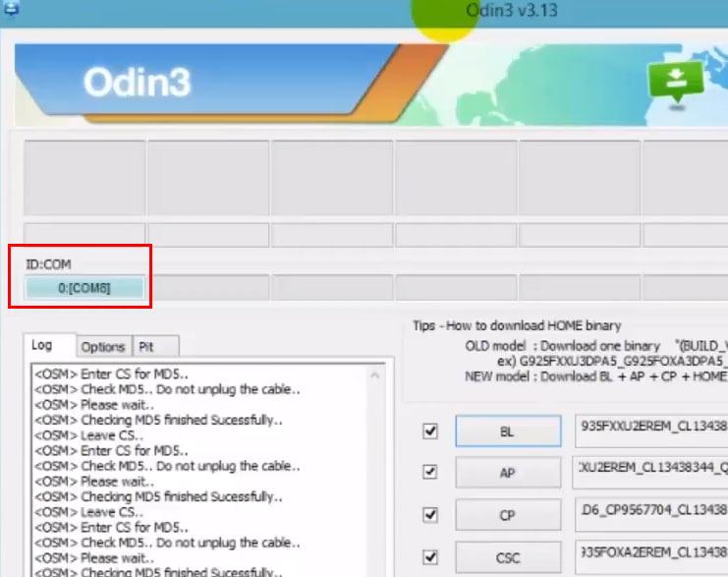Image resolution: width=728 pixels, height=577 pixels.
Task: Uncheck the AP file checkbox
Action: [430, 472]
